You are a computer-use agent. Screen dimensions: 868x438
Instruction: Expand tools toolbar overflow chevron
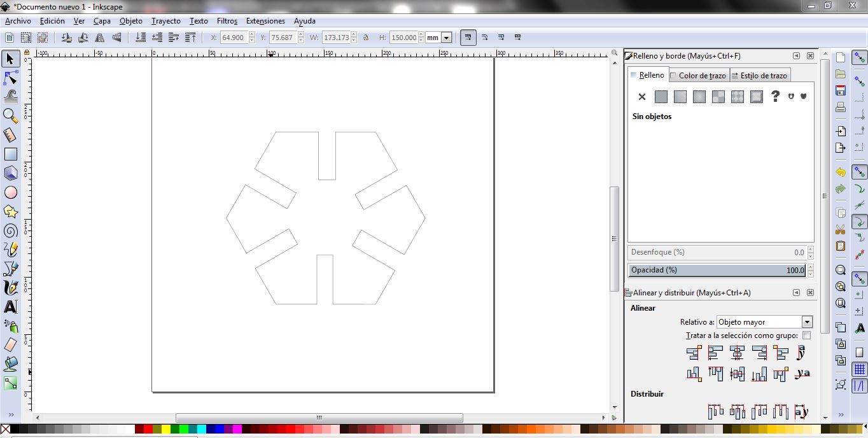(x=10, y=414)
